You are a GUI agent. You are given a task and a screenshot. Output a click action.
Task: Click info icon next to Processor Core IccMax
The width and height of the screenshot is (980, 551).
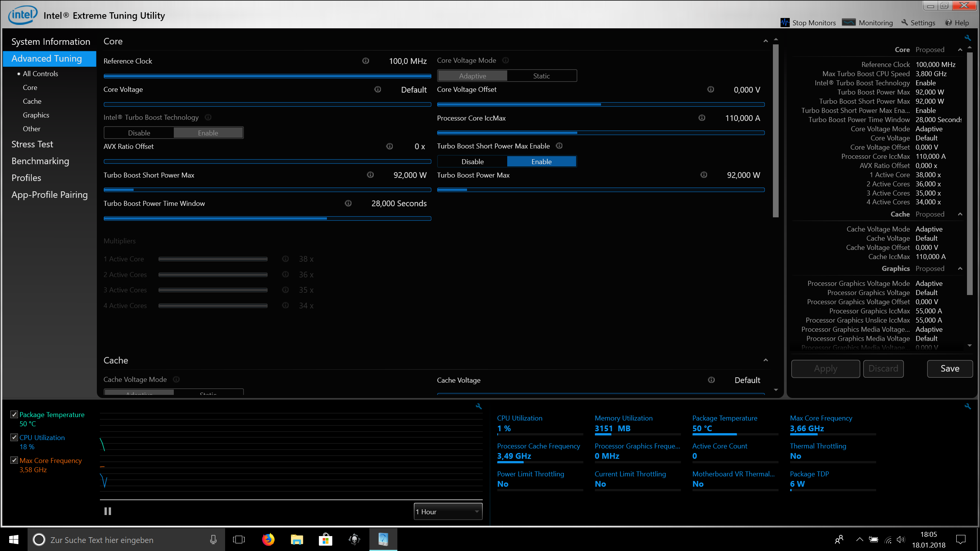(x=702, y=118)
